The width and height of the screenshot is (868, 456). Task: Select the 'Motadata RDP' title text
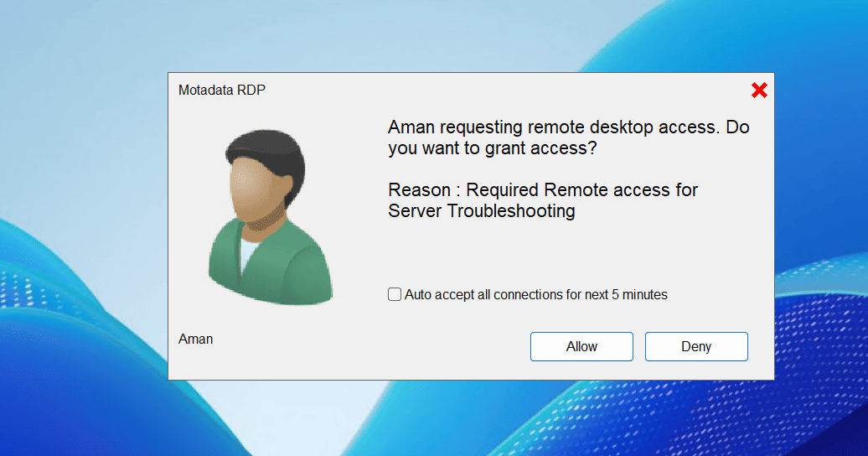pyautogui.click(x=221, y=90)
